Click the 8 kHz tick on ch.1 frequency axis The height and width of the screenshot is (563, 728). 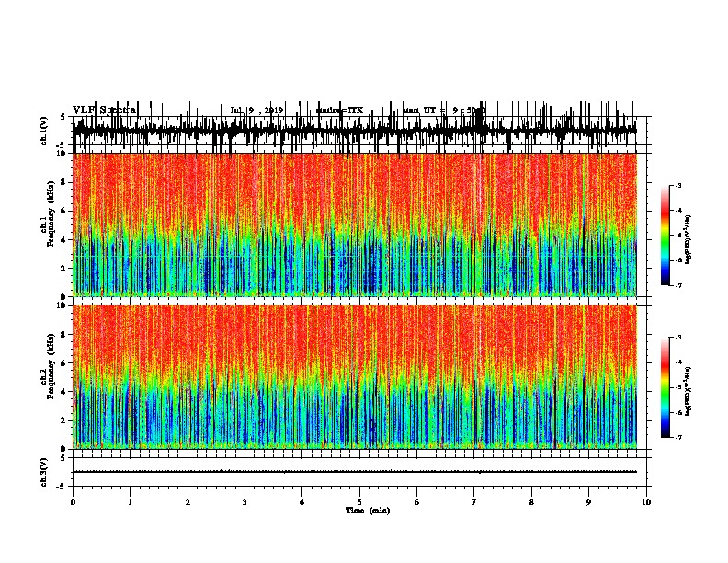[x=64, y=182]
